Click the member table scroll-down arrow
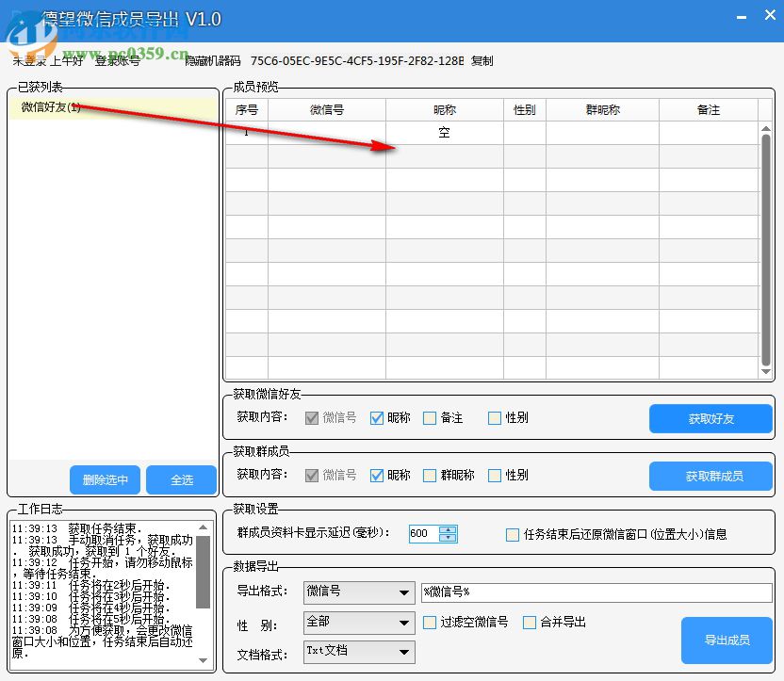This screenshot has height=681, width=784. 765,372
